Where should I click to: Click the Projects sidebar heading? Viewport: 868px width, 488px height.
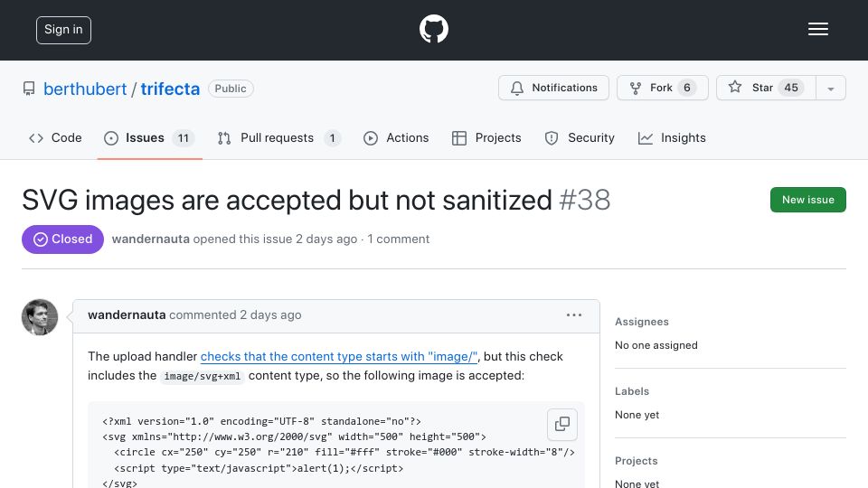click(x=636, y=461)
